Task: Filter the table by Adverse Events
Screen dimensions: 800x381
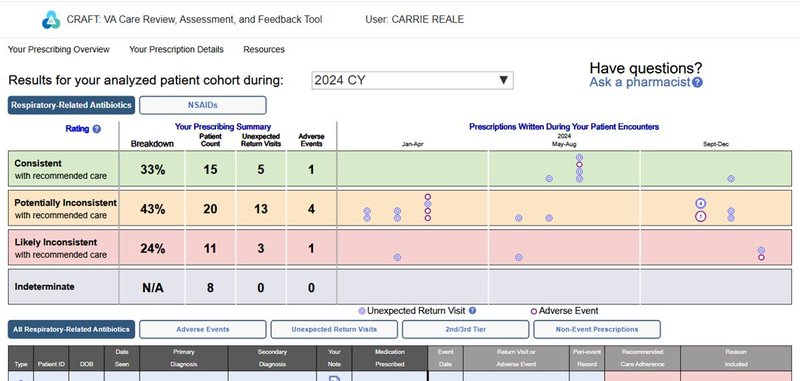Action: [203, 329]
